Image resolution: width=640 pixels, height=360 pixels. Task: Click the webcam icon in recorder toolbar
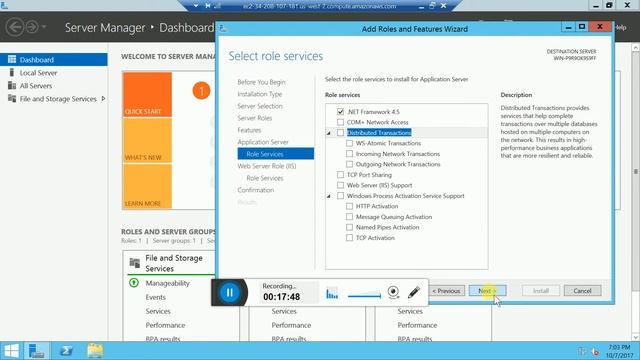tap(393, 292)
